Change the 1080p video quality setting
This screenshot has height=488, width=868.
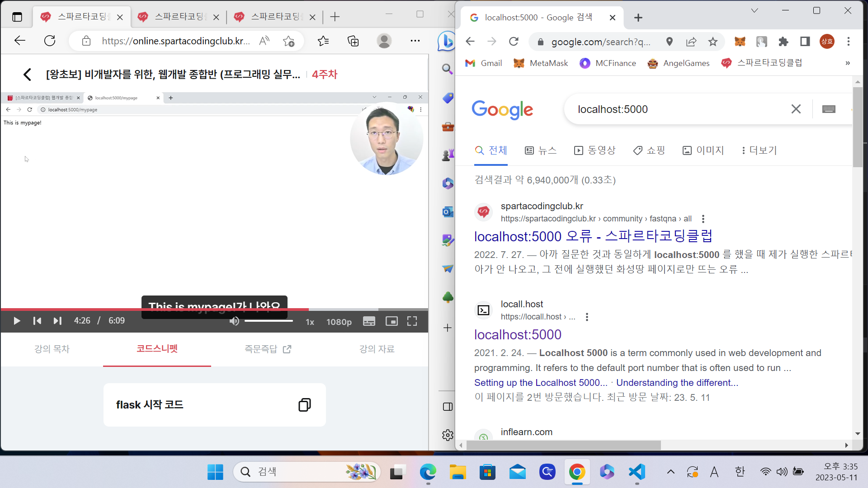[x=339, y=322]
